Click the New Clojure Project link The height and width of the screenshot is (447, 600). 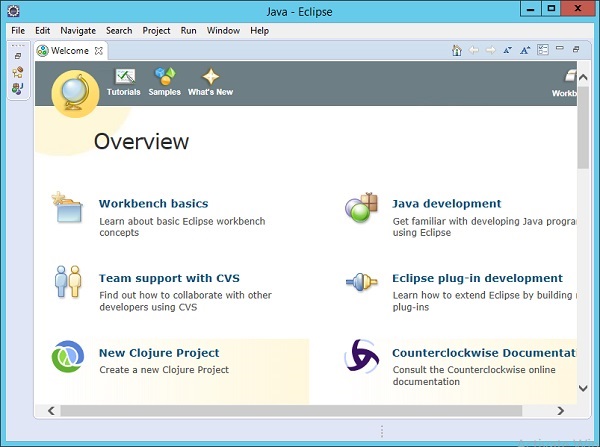coord(159,353)
